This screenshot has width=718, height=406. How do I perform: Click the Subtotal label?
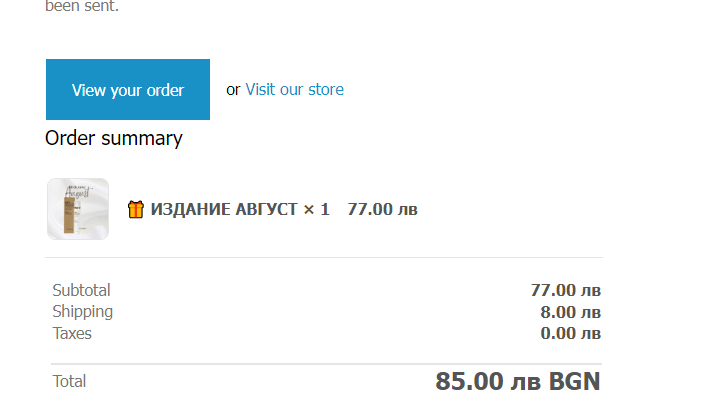click(81, 290)
